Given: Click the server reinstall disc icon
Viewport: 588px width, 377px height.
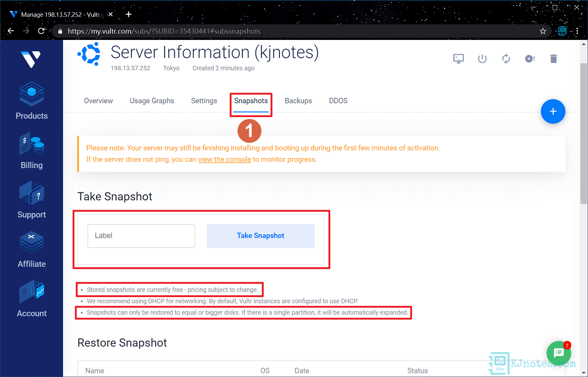Looking at the screenshot, I should (x=530, y=59).
